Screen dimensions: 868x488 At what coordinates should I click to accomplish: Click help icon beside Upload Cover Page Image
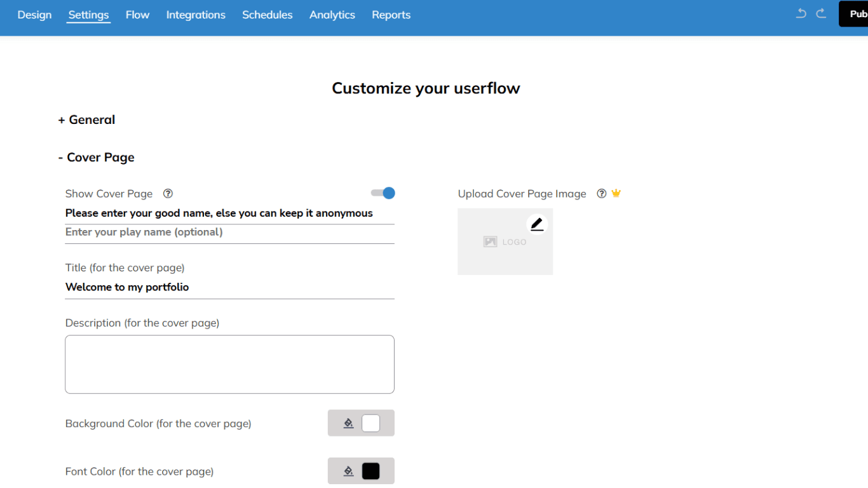pyautogui.click(x=602, y=194)
